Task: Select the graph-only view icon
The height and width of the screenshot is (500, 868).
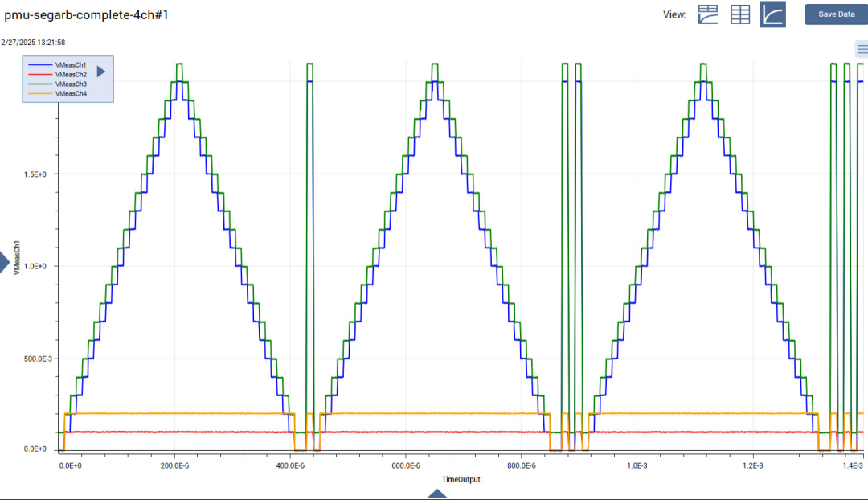Action: 772,14
